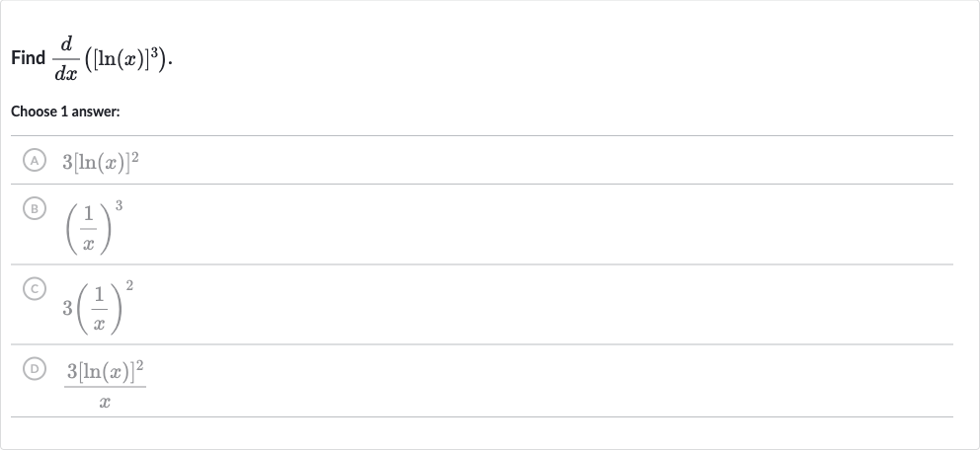Click the denominator x in option D

pos(105,404)
